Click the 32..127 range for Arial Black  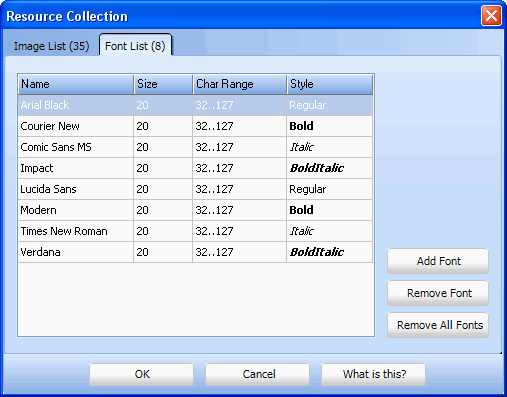point(240,105)
